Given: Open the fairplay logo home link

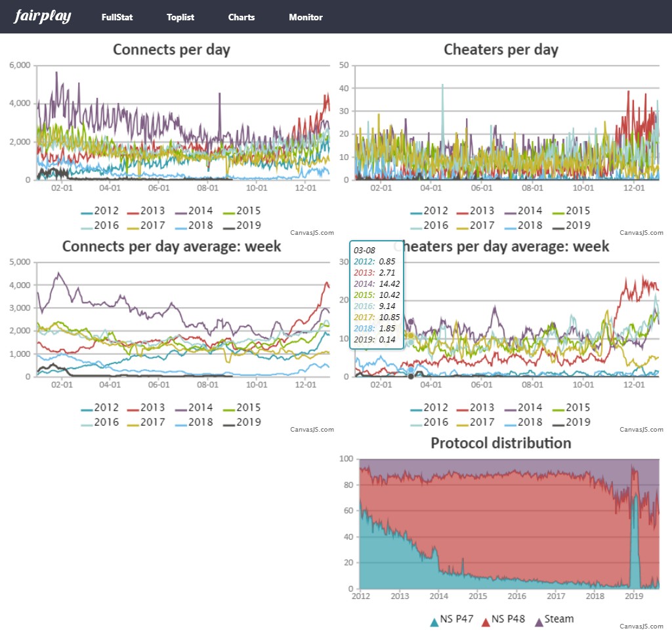Looking at the screenshot, I should pos(43,17).
